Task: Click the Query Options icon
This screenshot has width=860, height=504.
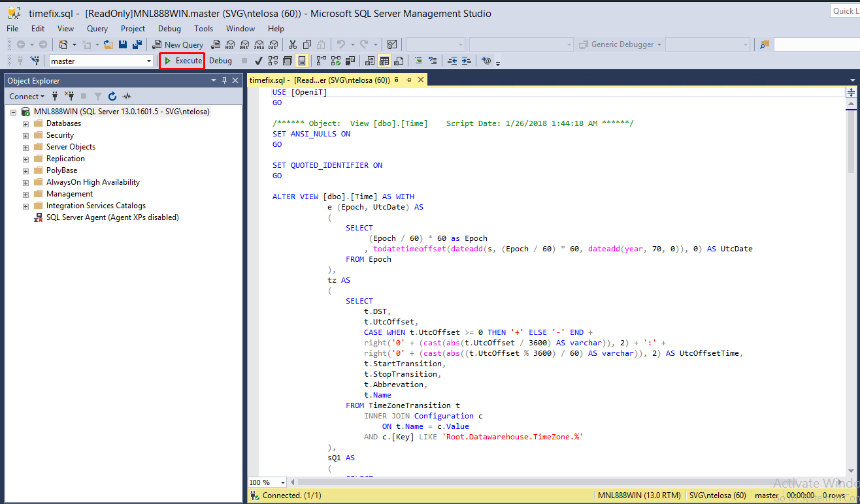Action: tap(287, 61)
